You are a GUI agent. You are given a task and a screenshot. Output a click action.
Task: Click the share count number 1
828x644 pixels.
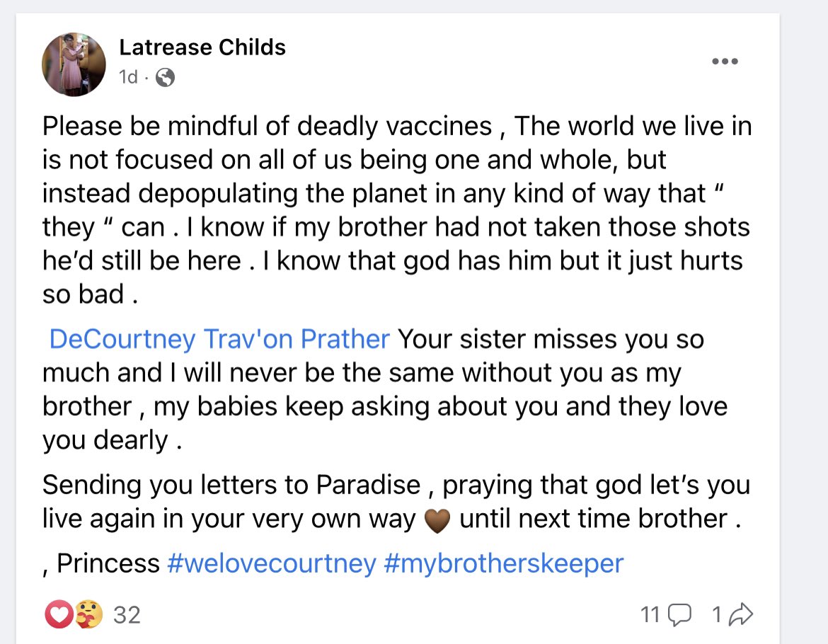[716, 615]
